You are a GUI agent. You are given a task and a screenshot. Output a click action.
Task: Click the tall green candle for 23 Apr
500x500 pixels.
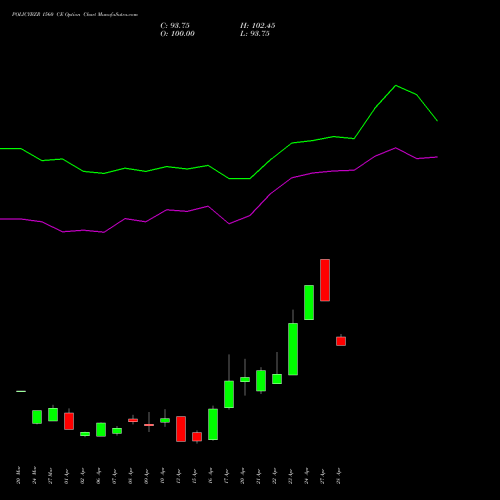pyautogui.click(x=293, y=349)
